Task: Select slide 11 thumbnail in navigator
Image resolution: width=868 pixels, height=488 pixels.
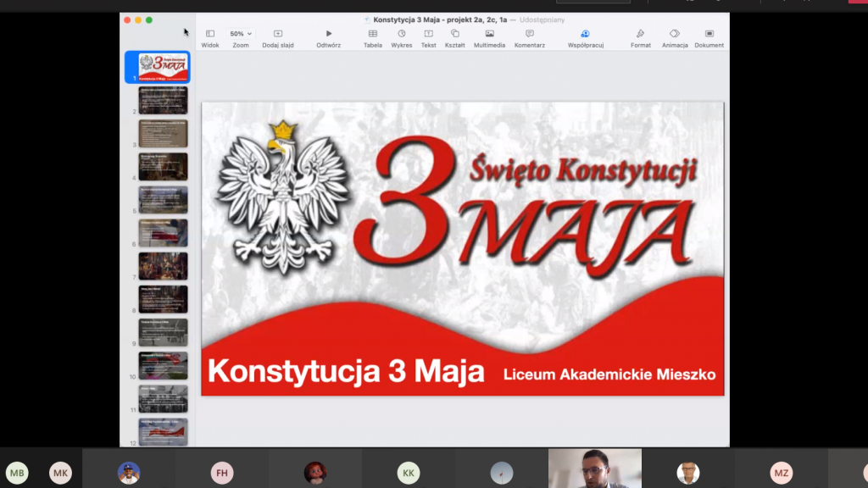Action: point(163,399)
